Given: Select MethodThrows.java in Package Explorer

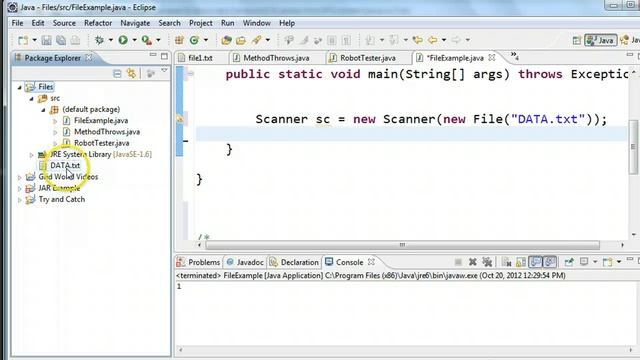Looking at the screenshot, I should (107, 132).
